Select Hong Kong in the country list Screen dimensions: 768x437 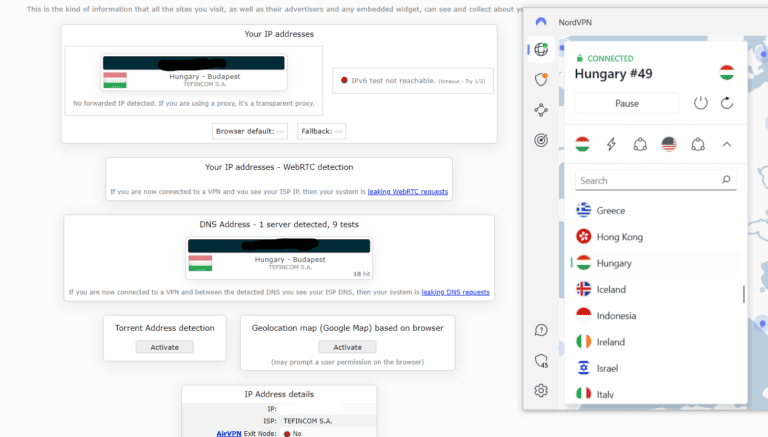pos(655,237)
